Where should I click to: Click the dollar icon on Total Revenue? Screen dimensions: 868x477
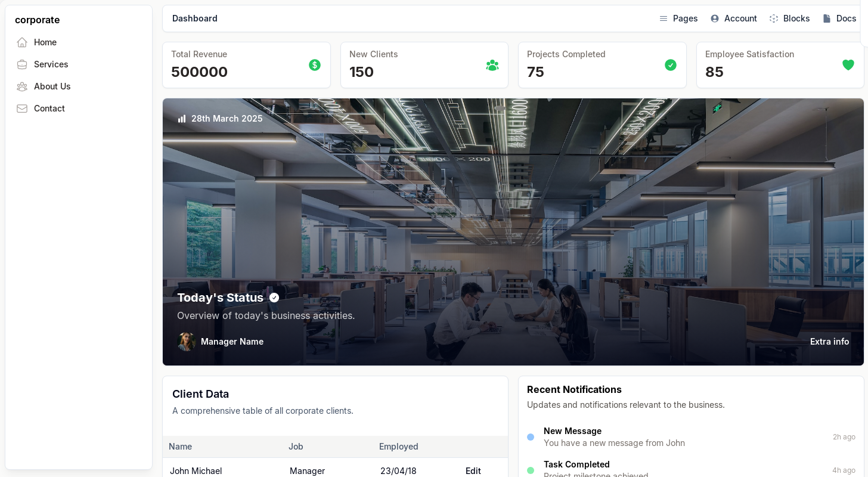[x=315, y=65]
